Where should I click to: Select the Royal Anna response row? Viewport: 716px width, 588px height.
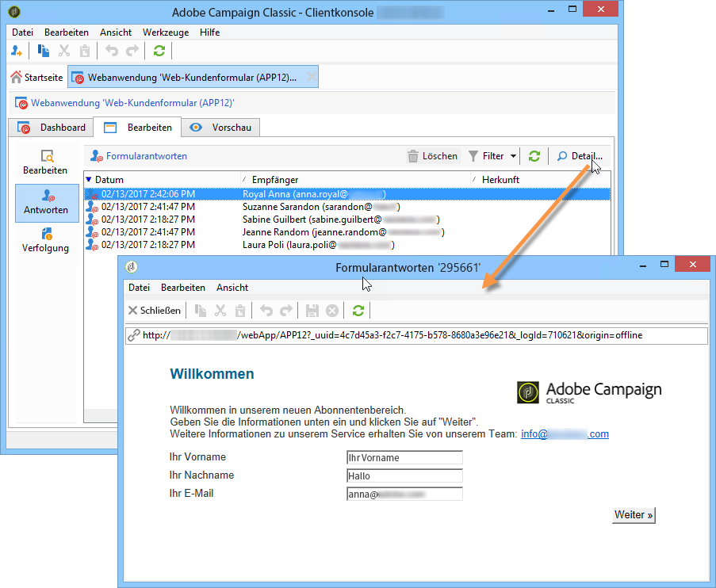click(347, 194)
